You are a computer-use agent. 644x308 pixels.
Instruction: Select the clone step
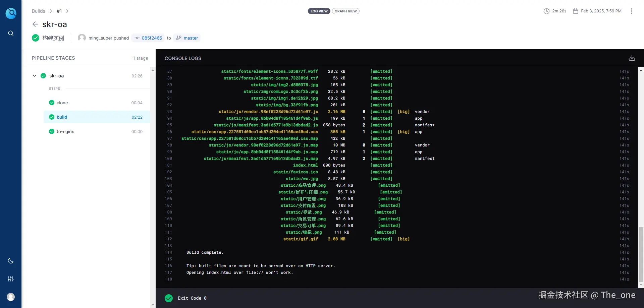click(x=97, y=103)
